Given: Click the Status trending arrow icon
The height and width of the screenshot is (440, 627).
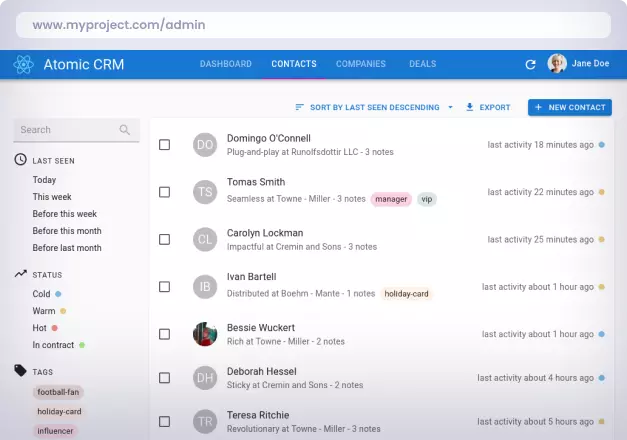Looking at the screenshot, I should pyautogui.click(x=20, y=274).
